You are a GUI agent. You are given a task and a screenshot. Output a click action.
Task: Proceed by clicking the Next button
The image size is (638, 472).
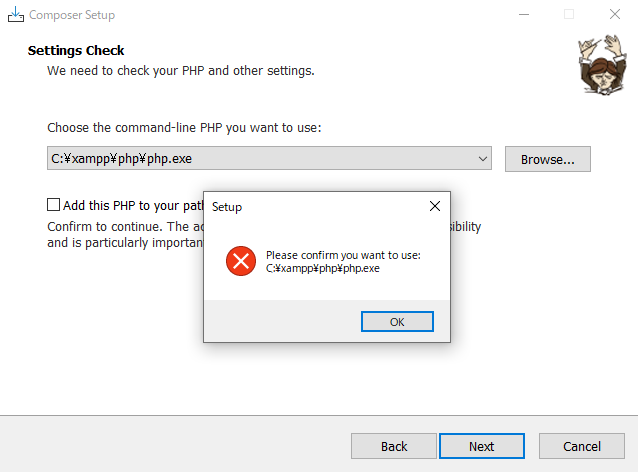482,446
